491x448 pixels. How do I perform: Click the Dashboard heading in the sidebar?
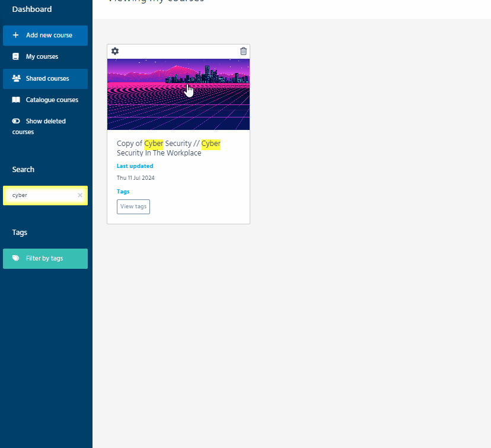(x=32, y=9)
